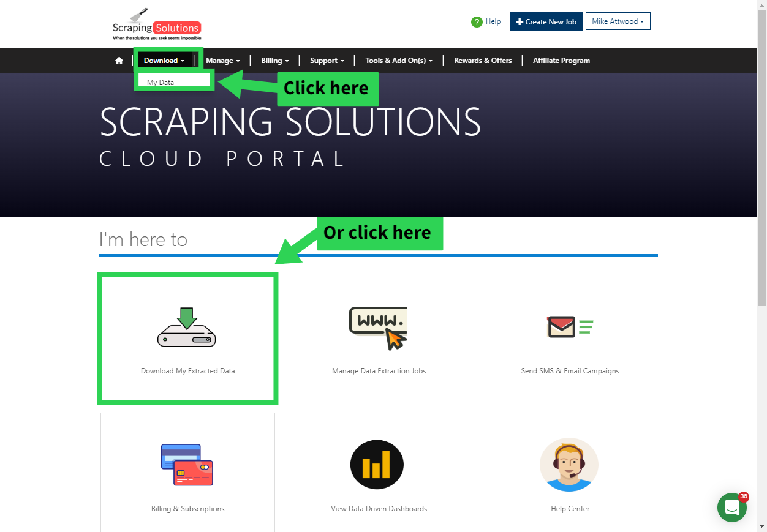This screenshot has height=532, width=767.
Task: Click the bar chart dashboards icon
Action: point(377,465)
